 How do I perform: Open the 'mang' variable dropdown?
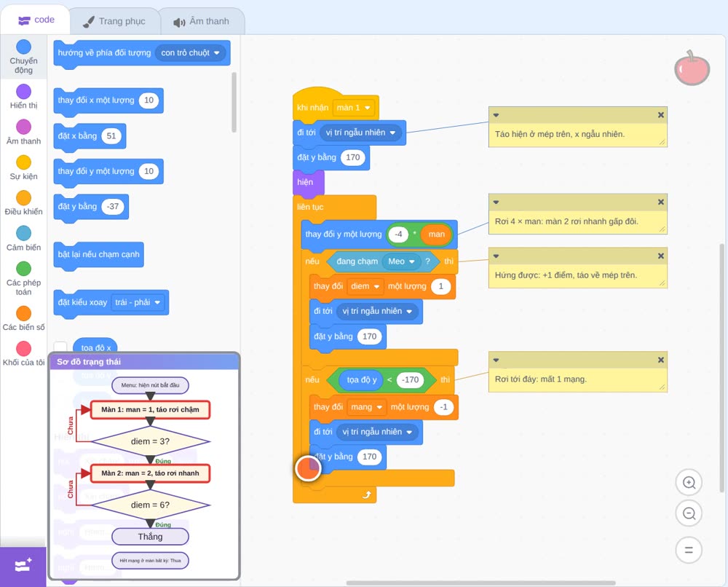367,407
